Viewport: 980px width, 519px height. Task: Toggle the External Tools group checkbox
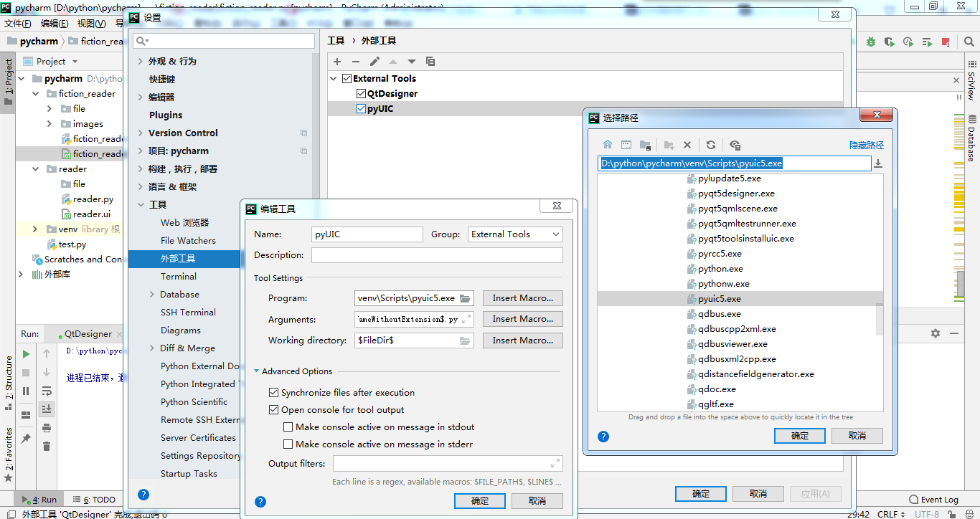[x=347, y=78]
